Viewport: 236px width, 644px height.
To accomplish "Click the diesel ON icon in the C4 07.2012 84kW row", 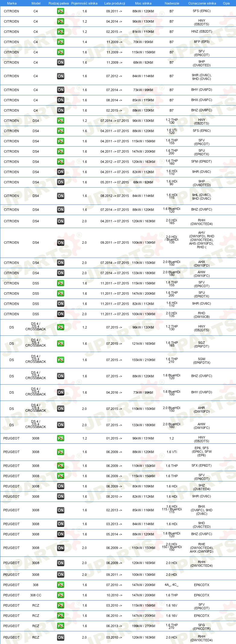I will (x=60, y=76).
